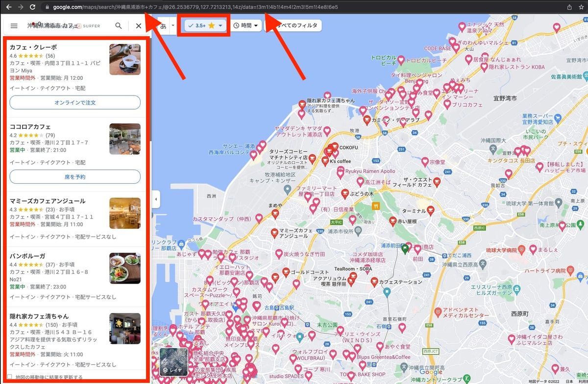Click the 4.6 rating of カフェ・クレーポ

click(x=13, y=56)
